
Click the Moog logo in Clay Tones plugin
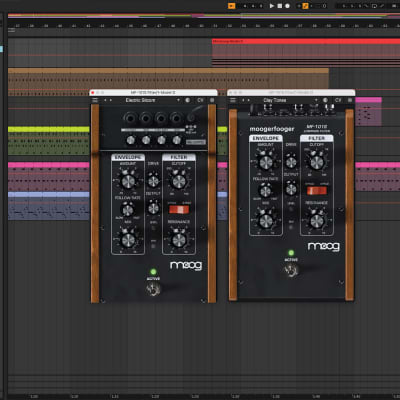tap(323, 246)
